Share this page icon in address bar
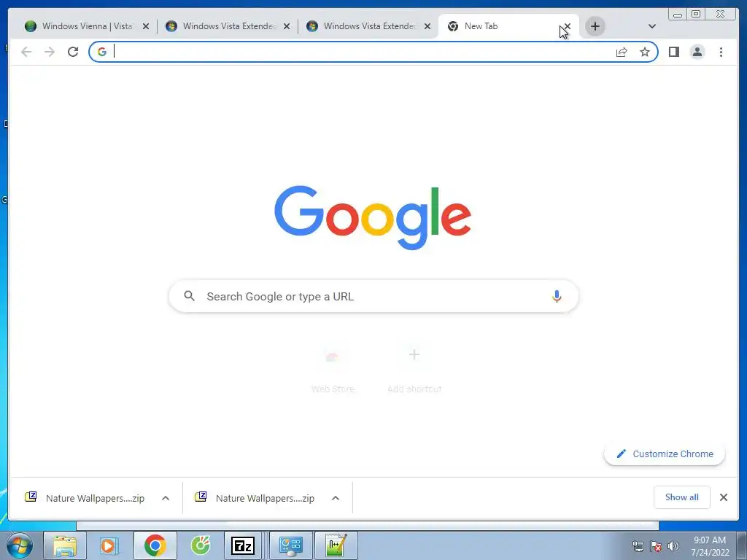Image resolution: width=747 pixels, height=560 pixels. (622, 52)
